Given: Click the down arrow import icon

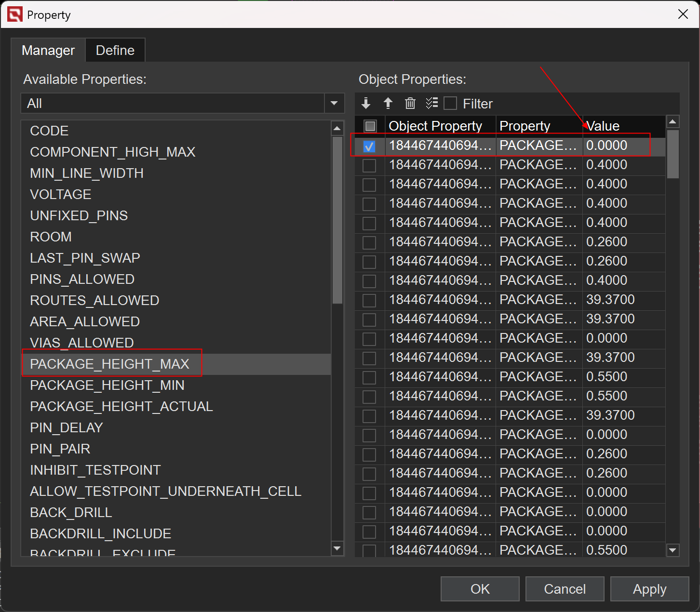Looking at the screenshot, I should [x=366, y=103].
